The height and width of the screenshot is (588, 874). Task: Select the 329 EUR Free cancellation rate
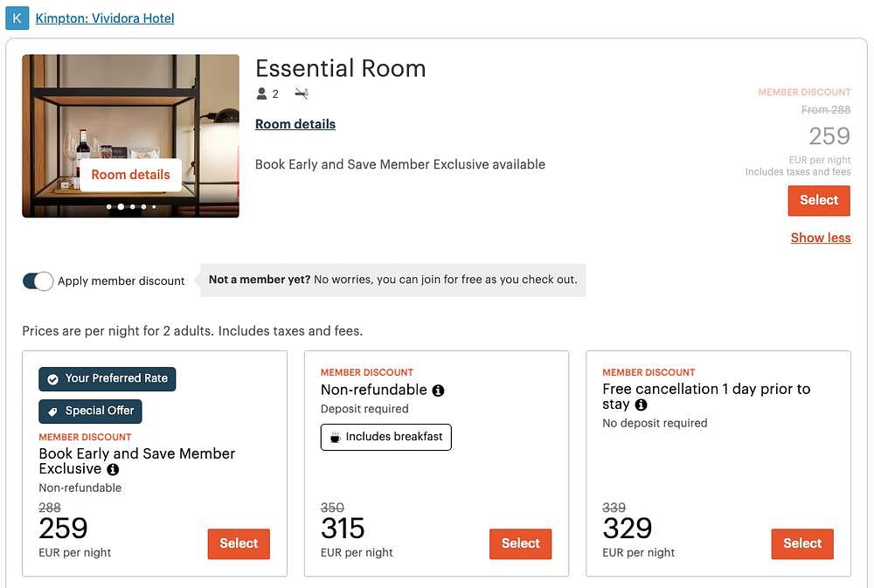[802, 544]
